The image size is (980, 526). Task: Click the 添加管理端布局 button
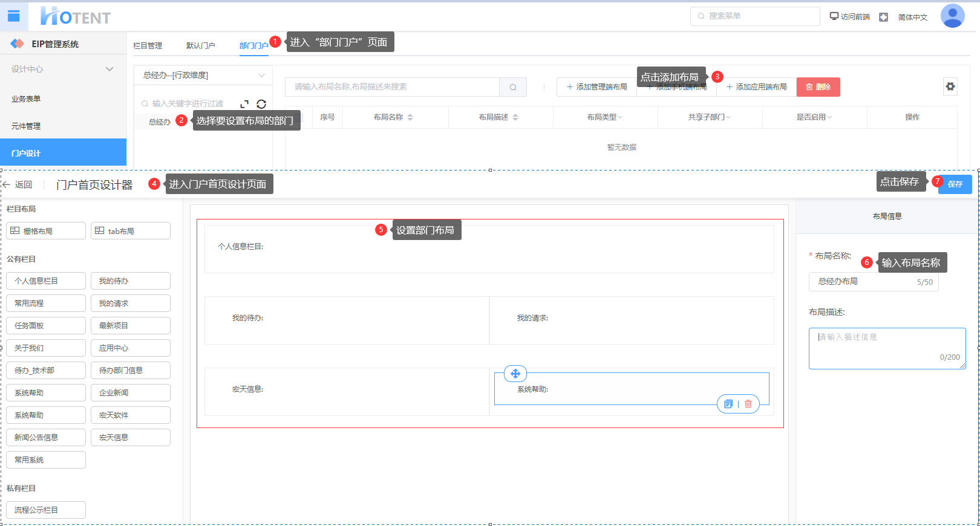(596, 87)
